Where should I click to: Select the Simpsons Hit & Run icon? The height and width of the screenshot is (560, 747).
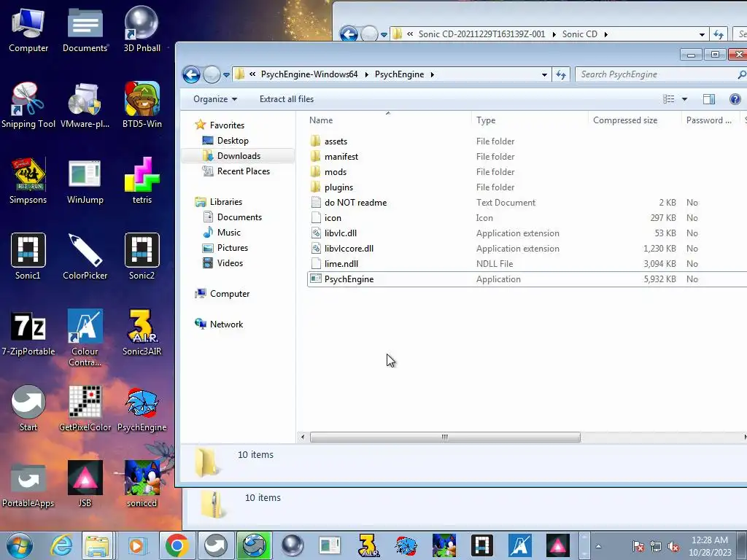28,181
